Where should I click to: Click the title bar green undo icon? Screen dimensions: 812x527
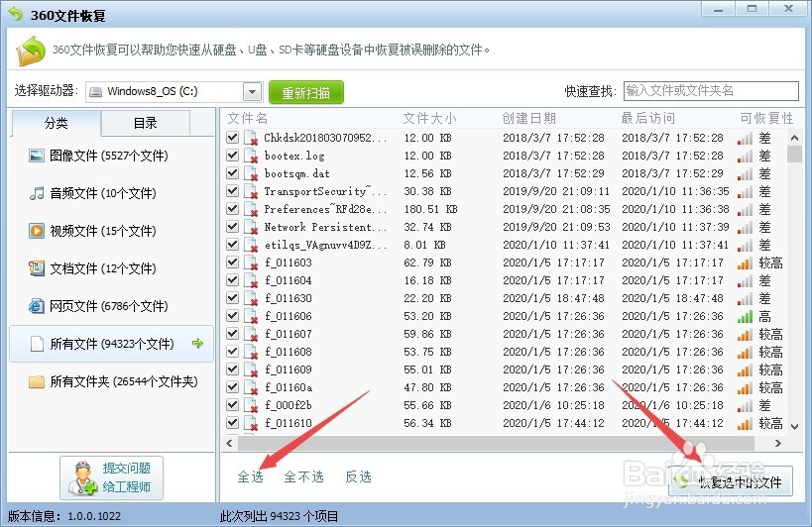(x=16, y=14)
